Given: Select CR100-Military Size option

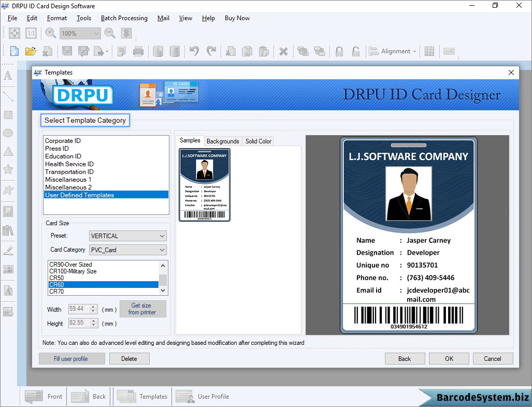Looking at the screenshot, I should tap(104, 271).
